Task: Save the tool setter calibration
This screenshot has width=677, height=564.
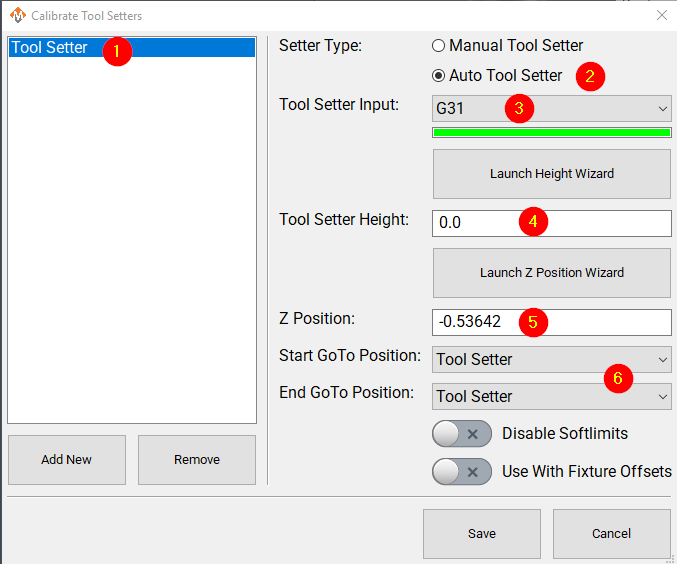Action: point(481,534)
